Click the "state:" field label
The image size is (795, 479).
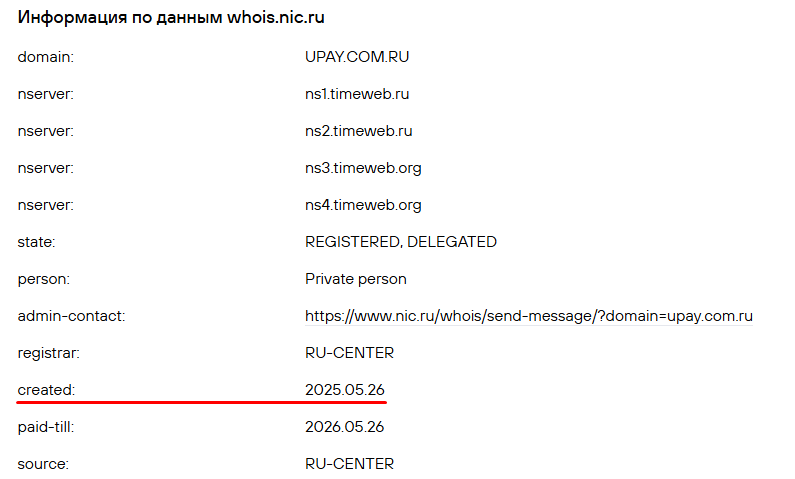[x=37, y=242]
